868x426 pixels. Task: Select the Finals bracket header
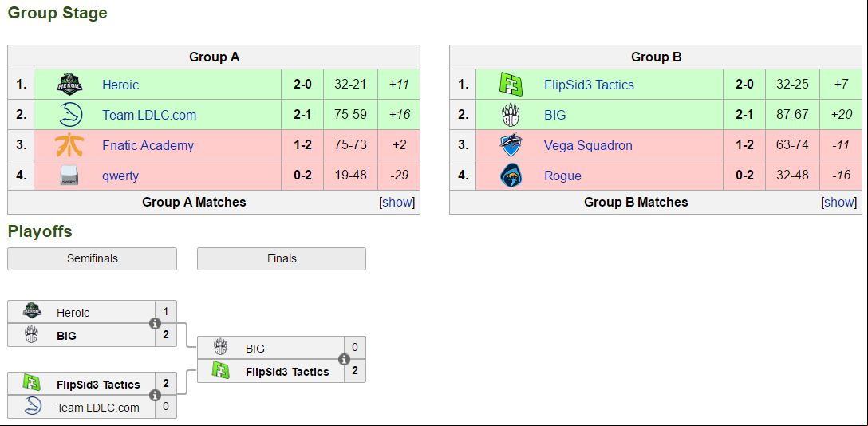pyautogui.click(x=281, y=259)
